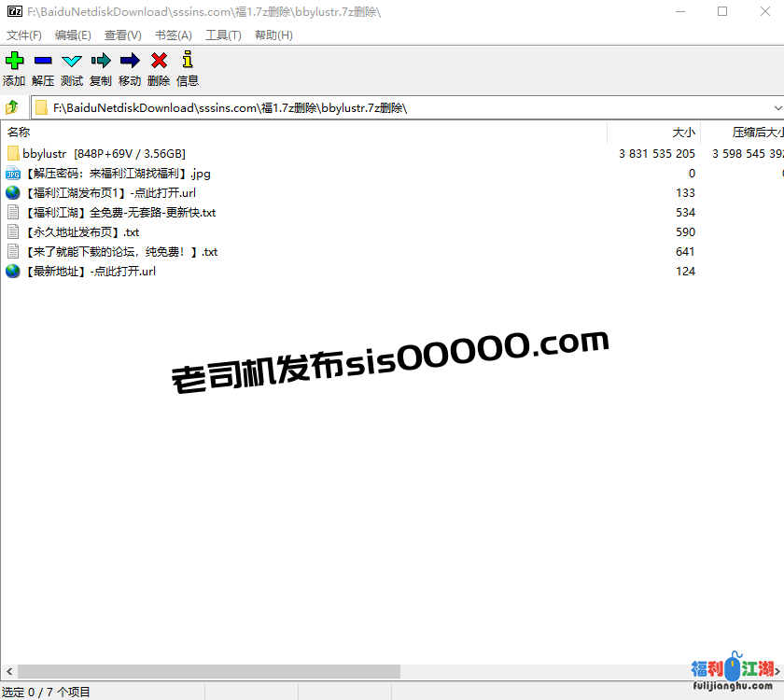
Task: Click the address bar path field
Action: [x=373, y=108]
